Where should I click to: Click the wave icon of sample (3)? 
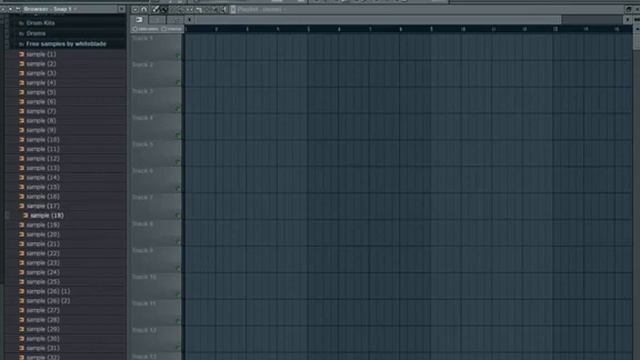[x=22, y=73]
